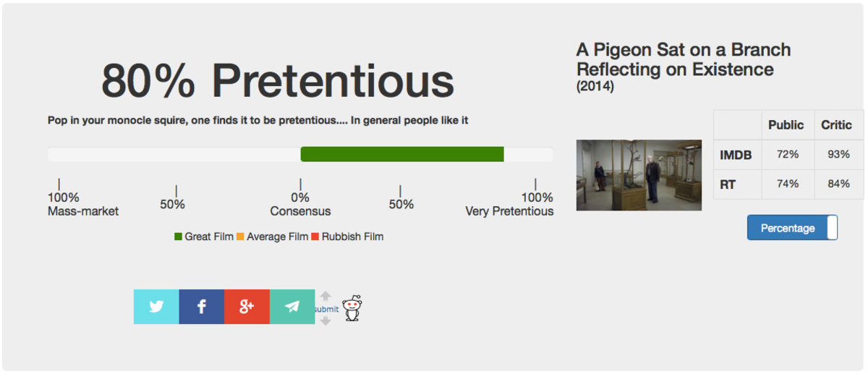Click the green pretentiousness bar
Image resolution: width=868 pixels, height=374 pixels.
(x=401, y=154)
